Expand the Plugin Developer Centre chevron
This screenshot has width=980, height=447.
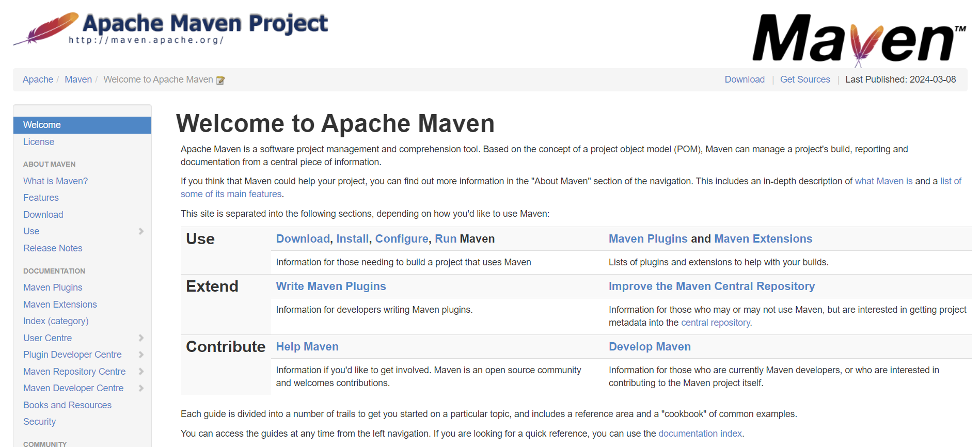141,355
